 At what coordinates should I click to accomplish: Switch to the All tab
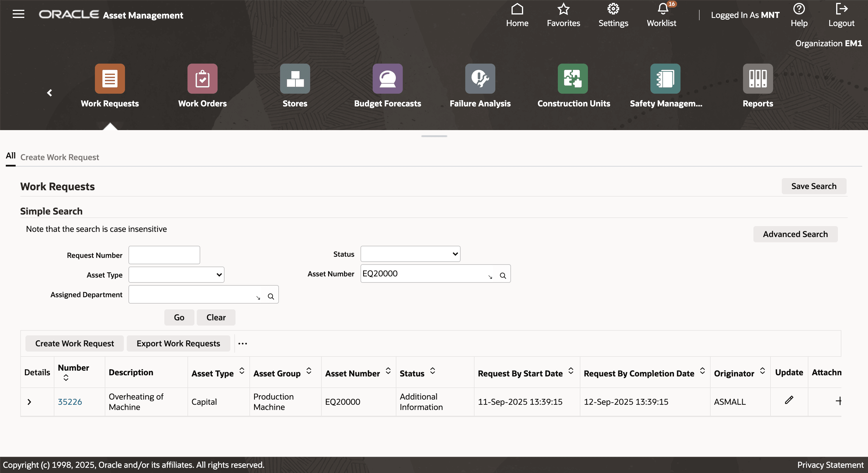tap(10, 156)
